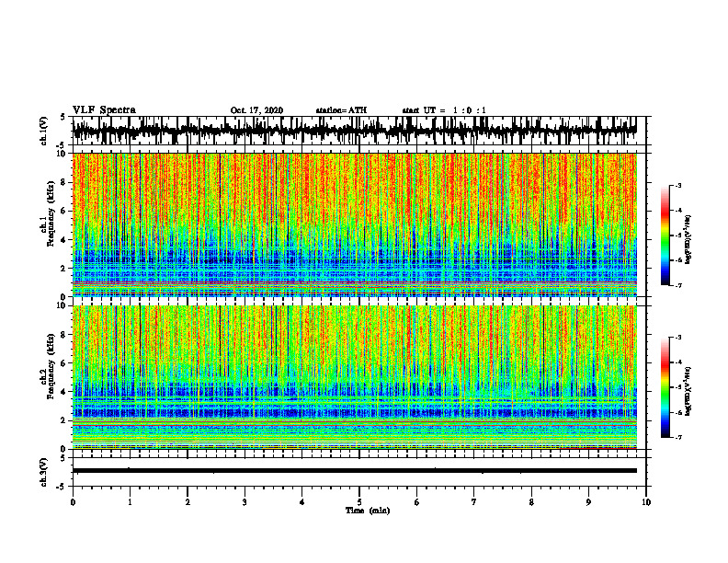The image size is (728, 563).
Task: Click the "ch.1(V)" axis label
Action: point(44,131)
